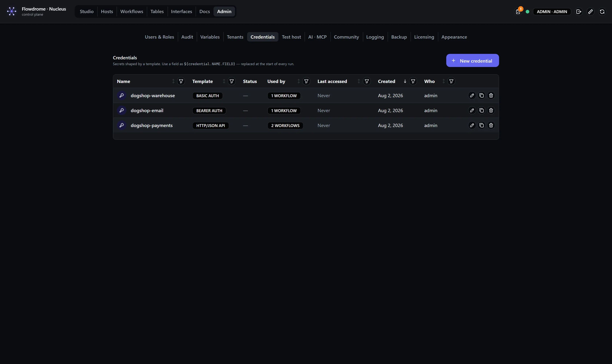
Task: Open the Studio nav item
Action: point(87,11)
